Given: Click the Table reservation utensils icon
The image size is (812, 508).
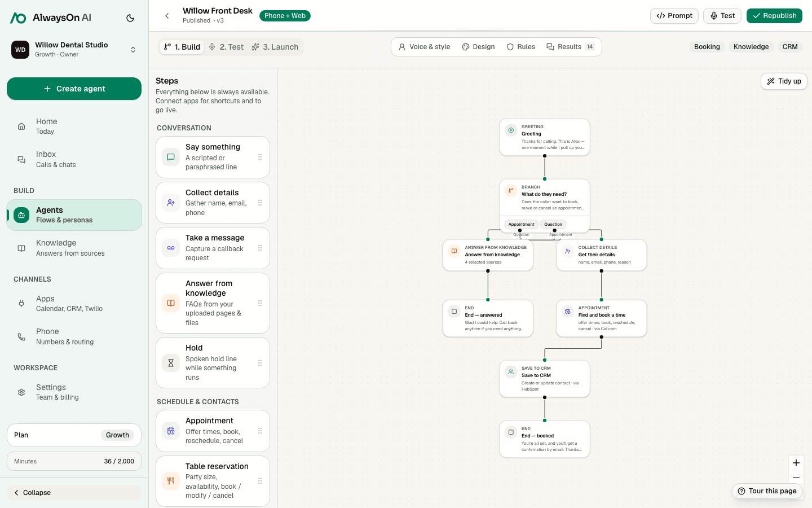Looking at the screenshot, I should pos(171,481).
